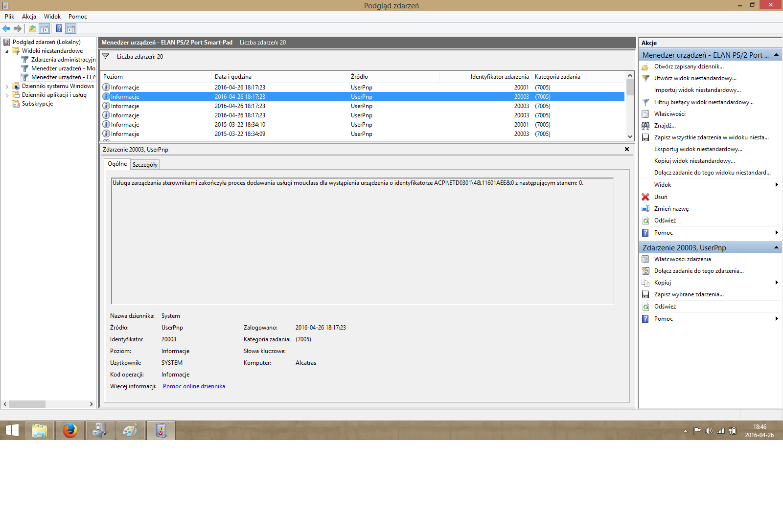
Task: Expand Dzienniki systemu Windows tree node
Action: [x=7, y=86]
